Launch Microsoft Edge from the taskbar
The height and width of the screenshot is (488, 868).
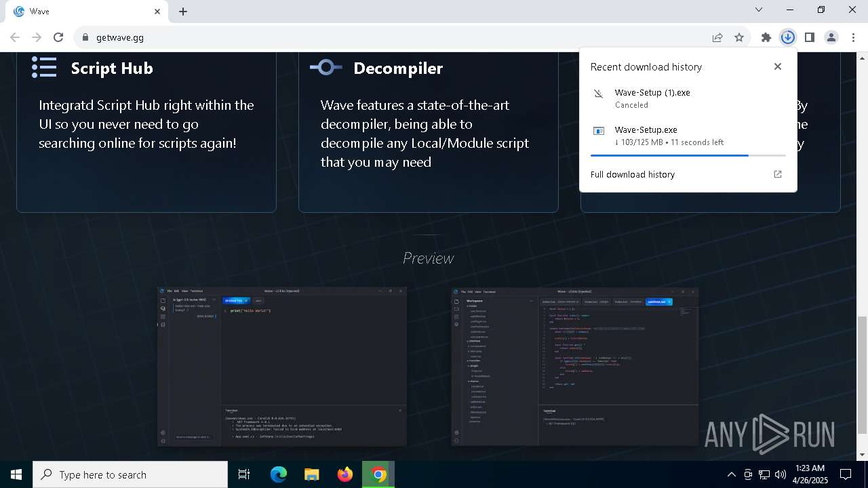click(279, 474)
